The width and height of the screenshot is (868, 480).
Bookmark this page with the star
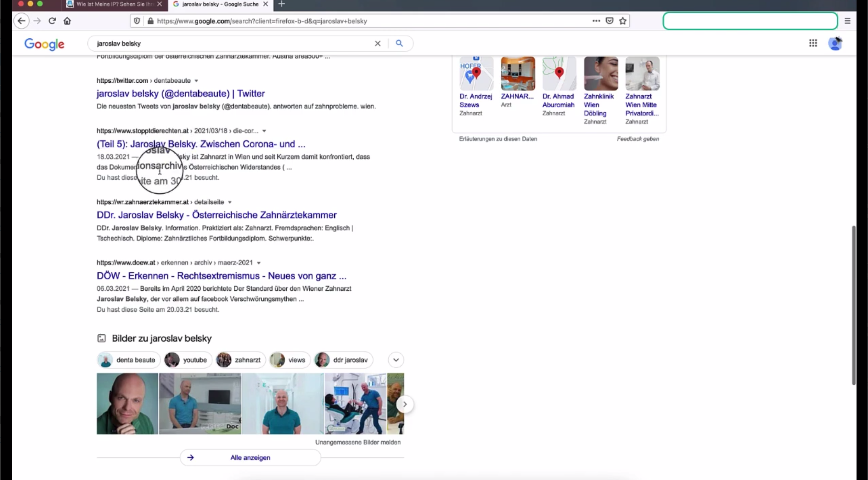click(x=623, y=21)
